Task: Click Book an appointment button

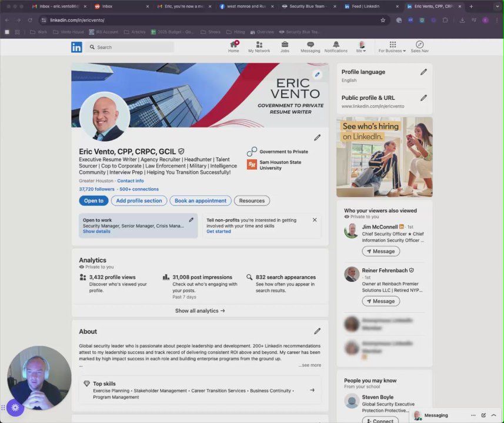Action: click(x=201, y=201)
